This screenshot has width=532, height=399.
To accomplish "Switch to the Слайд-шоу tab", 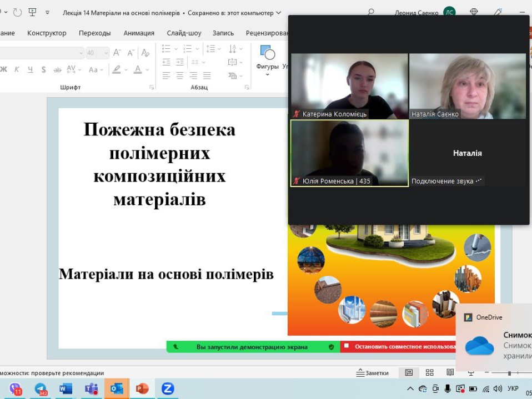I will (x=184, y=33).
